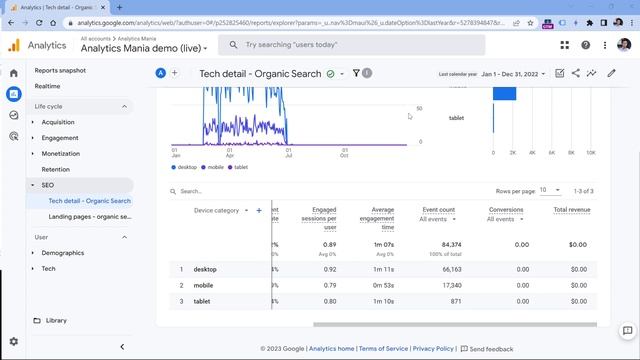Open the date range Jan 1 - Dec 31, 2022 picker

(513, 74)
